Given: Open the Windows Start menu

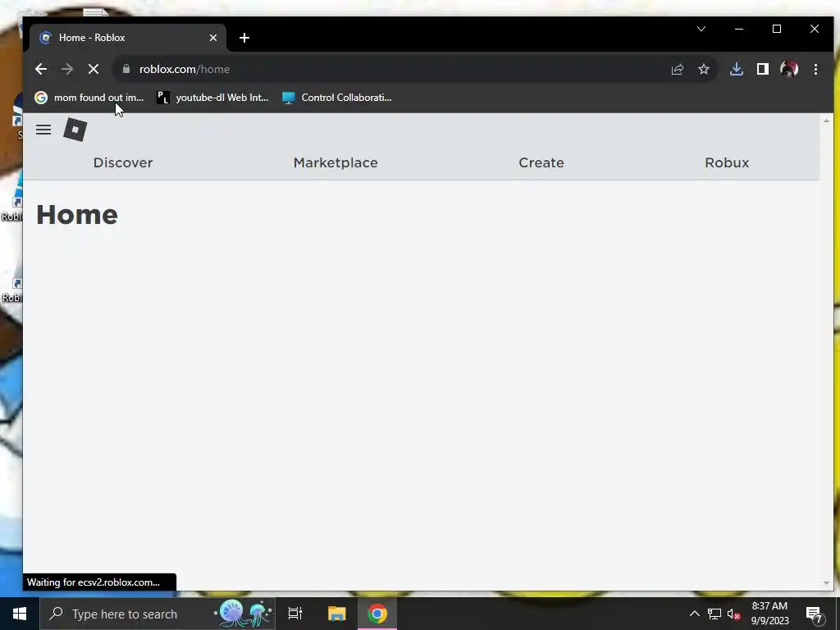Looking at the screenshot, I should coord(20,614).
